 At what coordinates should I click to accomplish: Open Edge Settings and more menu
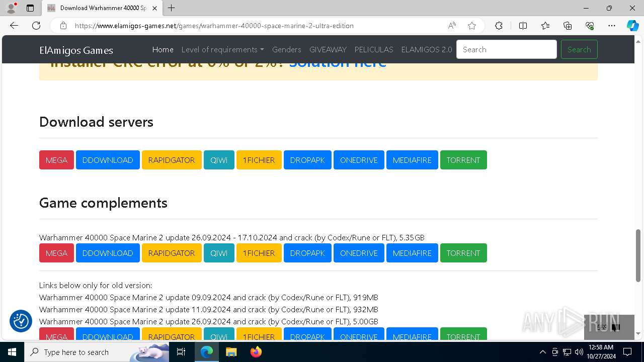click(612, 26)
